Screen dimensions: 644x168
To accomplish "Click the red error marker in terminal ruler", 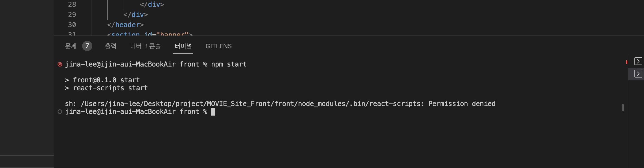I will coord(626,62).
